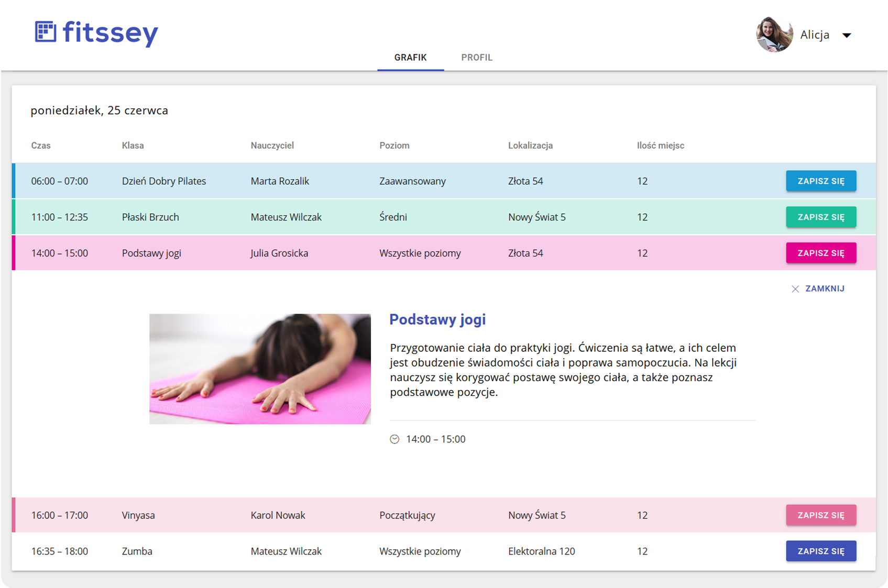Image resolution: width=888 pixels, height=588 pixels.
Task: Sign up for Vinyasa class
Action: [x=821, y=515]
